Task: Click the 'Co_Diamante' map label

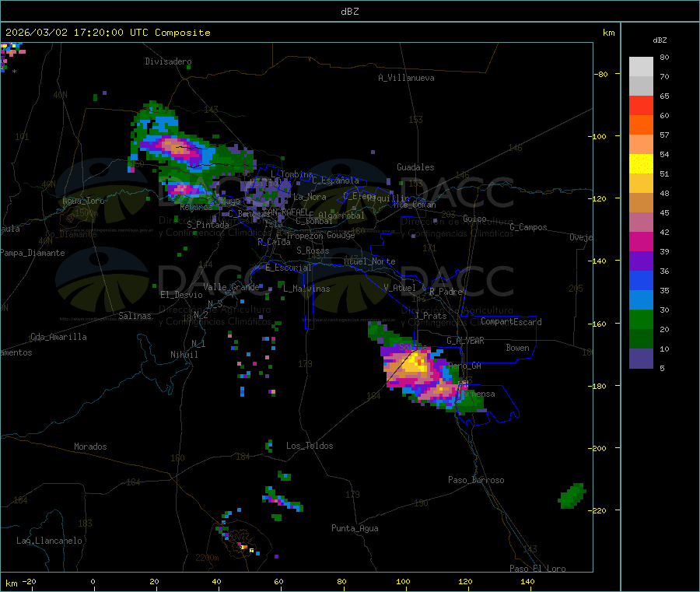Action: tap(72, 234)
